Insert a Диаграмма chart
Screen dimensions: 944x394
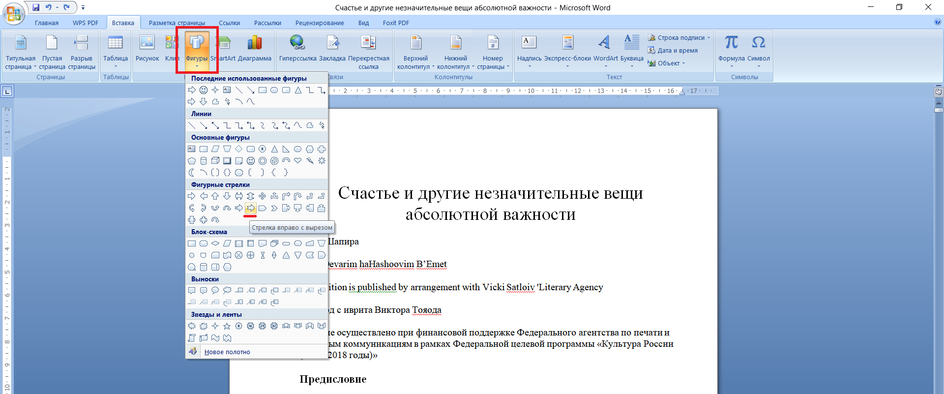tap(255, 49)
